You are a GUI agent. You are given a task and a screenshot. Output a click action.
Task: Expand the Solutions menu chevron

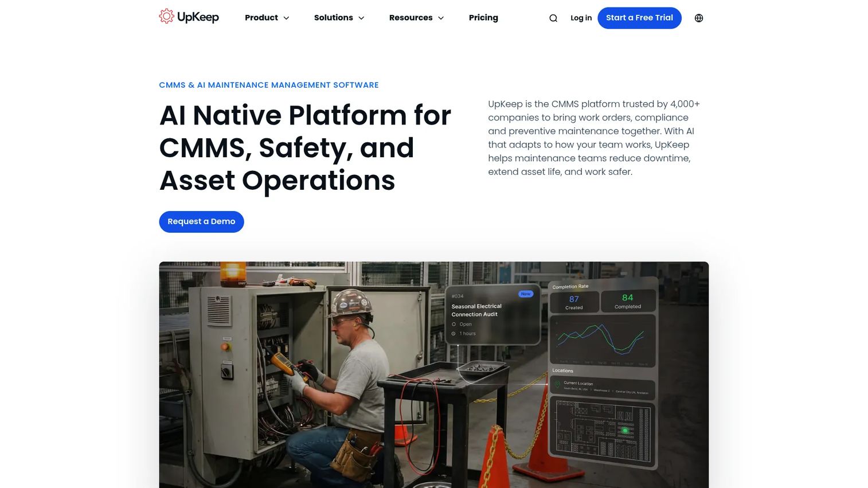pyautogui.click(x=361, y=18)
